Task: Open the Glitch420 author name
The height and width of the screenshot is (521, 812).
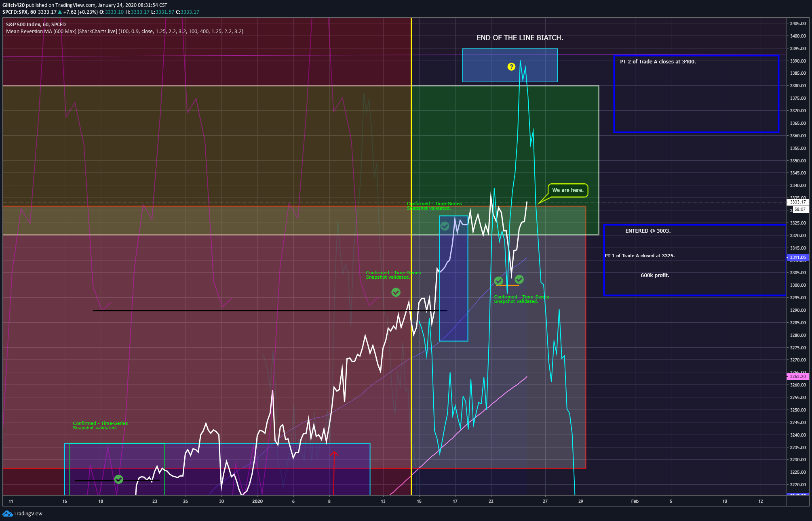Action: click(13, 5)
